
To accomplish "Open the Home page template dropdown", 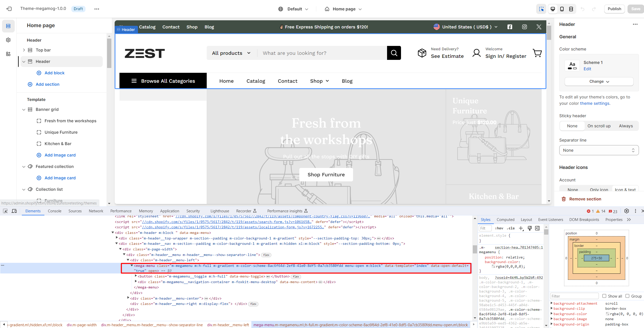I will 343,9.
